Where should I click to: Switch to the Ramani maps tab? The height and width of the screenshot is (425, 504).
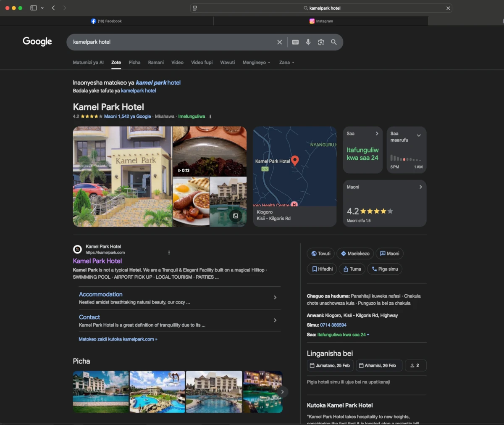click(x=156, y=63)
